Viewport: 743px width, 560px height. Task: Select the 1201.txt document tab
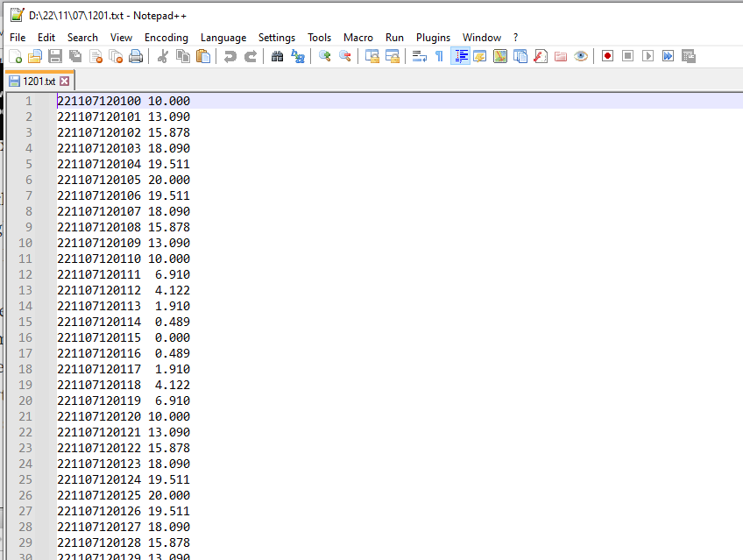click(38, 81)
